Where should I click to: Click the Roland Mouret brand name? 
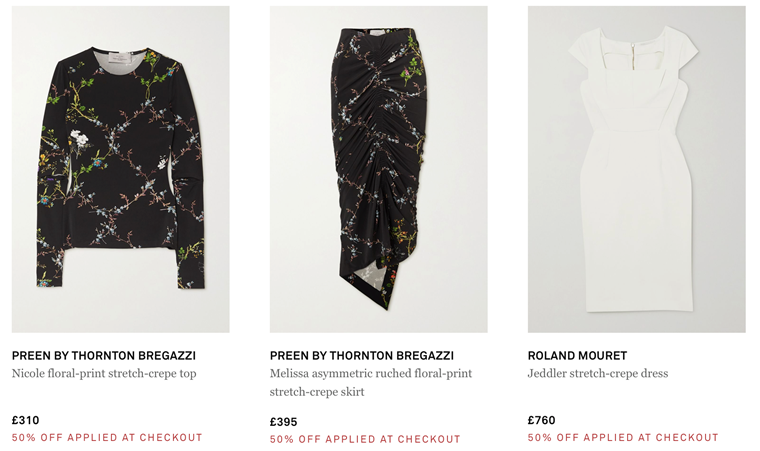577,355
